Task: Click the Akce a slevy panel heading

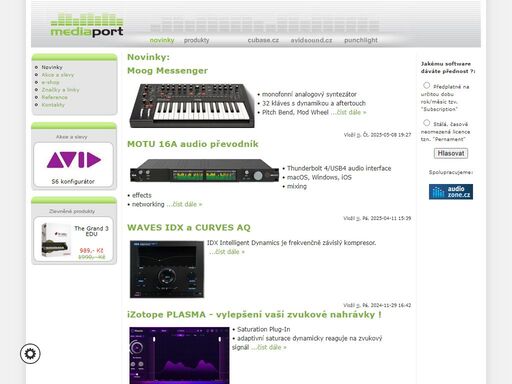Action: [72, 137]
